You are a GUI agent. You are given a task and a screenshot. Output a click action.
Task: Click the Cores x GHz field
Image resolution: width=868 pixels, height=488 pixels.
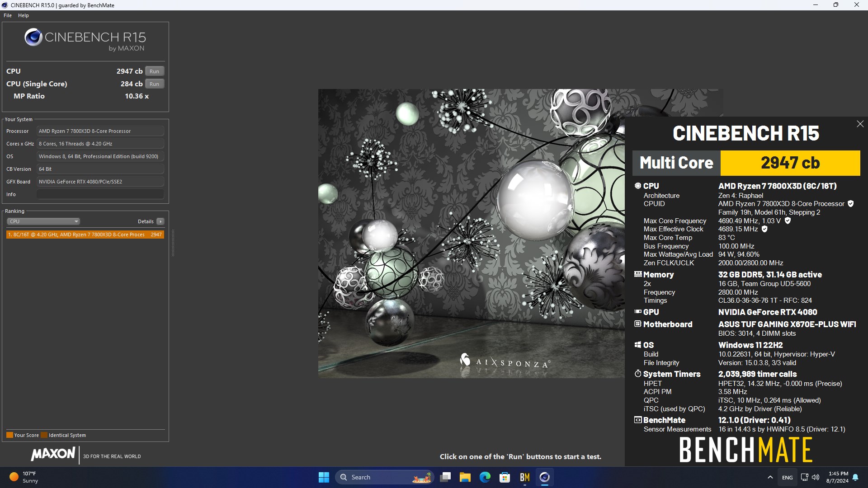click(100, 144)
